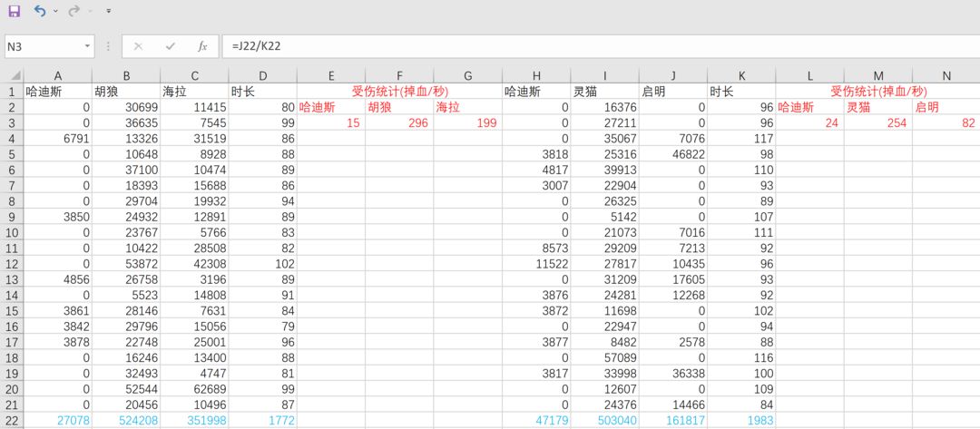Click cell C1 containing 海拉

pos(194,92)
